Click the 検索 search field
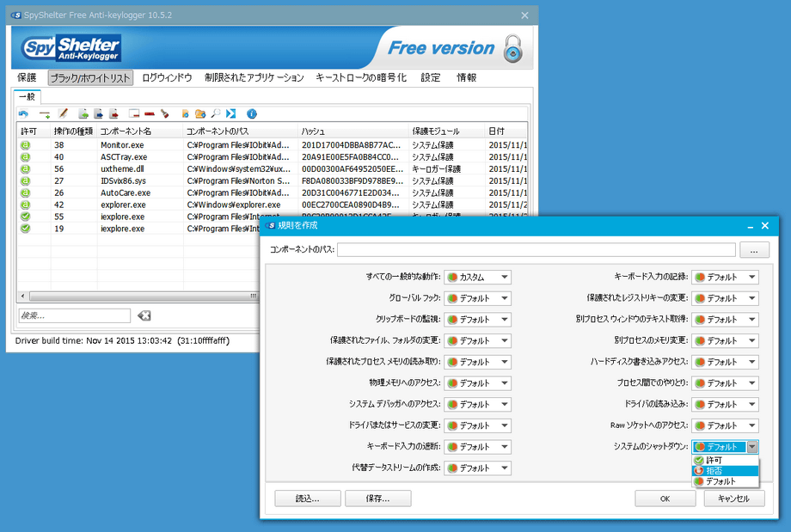Screen dimensions: 791x532 pos(75,315)
